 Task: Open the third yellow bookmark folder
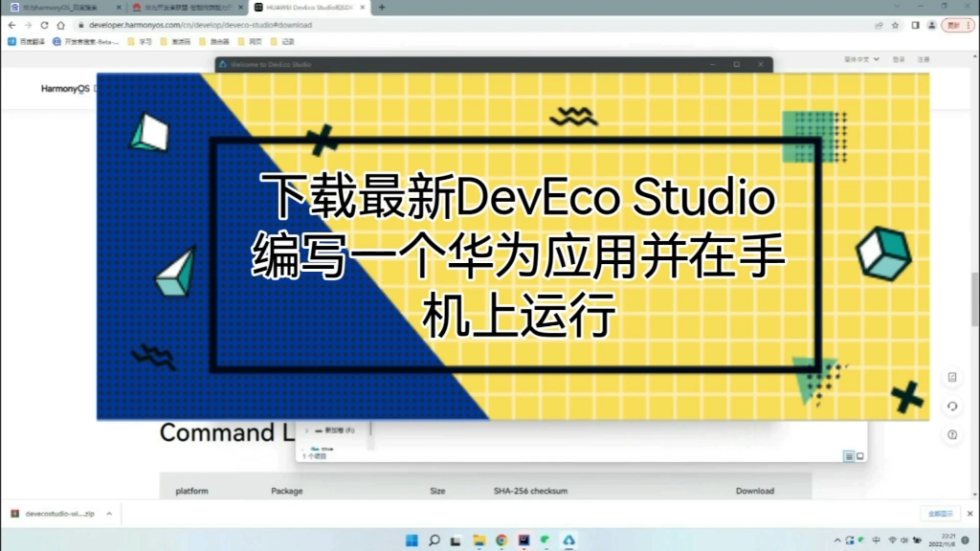213,41
